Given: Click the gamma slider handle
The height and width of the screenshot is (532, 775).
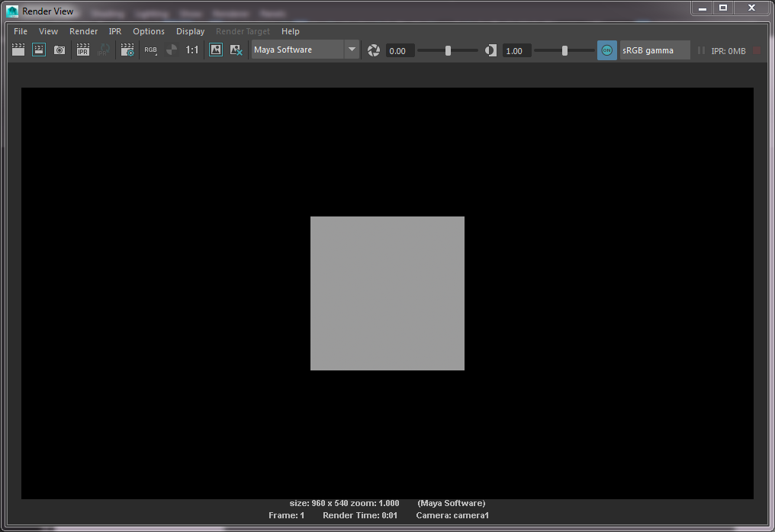Looking at the screenshot, I should (564, 50).
